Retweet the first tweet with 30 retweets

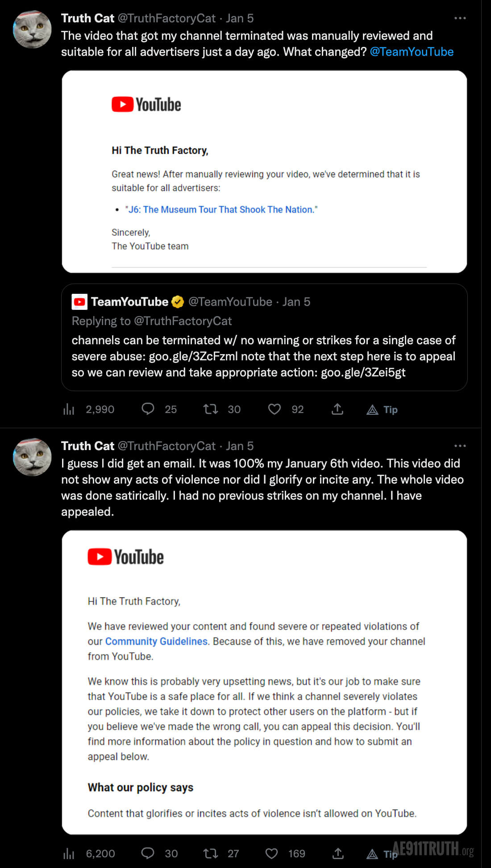211,409
